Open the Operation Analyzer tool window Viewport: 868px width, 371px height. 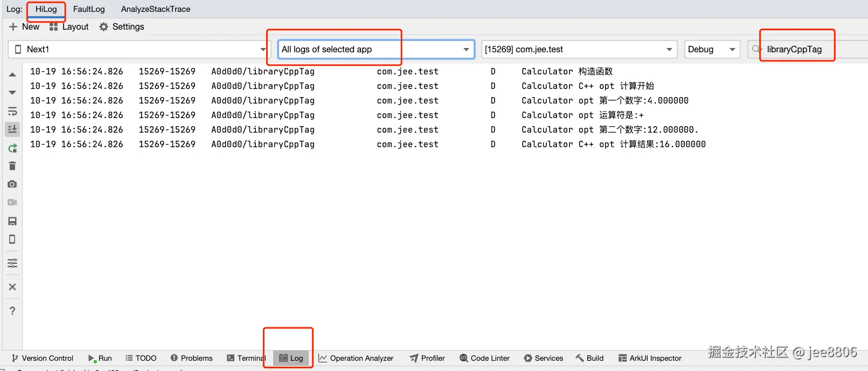click(356, 358)
